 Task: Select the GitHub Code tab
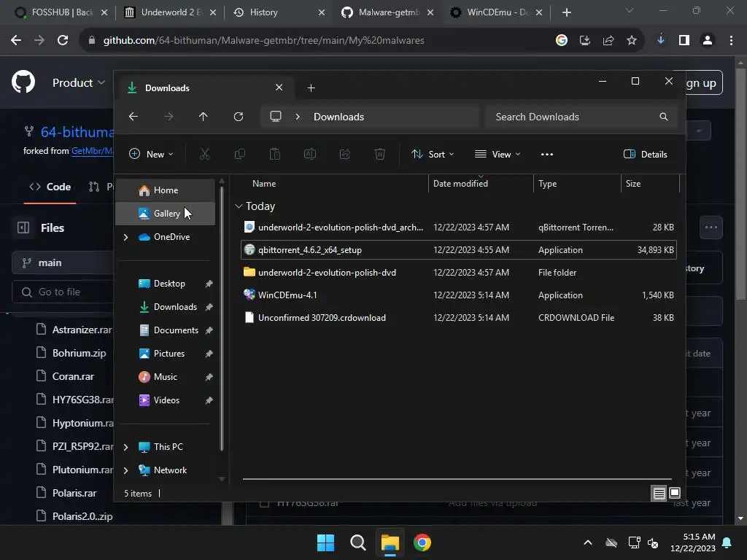point(50,187)
